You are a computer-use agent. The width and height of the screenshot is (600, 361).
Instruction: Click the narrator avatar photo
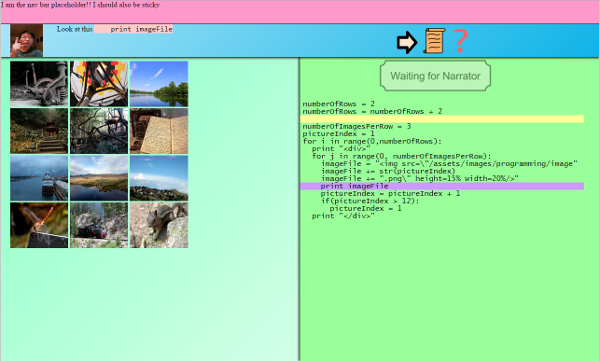coord(26,41)
